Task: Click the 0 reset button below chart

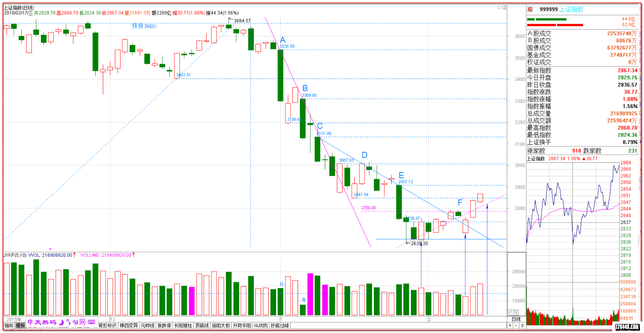Action: (x=522, y=325)
